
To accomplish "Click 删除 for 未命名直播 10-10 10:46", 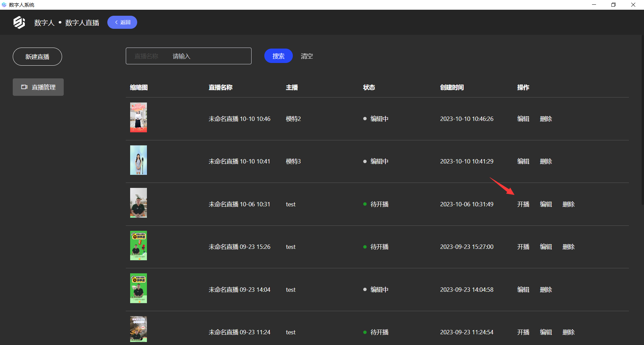I will [x=546, y=119].
